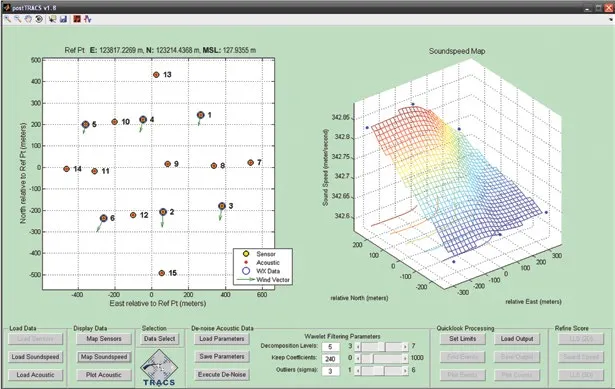Select sensor marker 4 on the map
Image resolution: width=615 pixels, height=389 pixels.
(143, 120)
